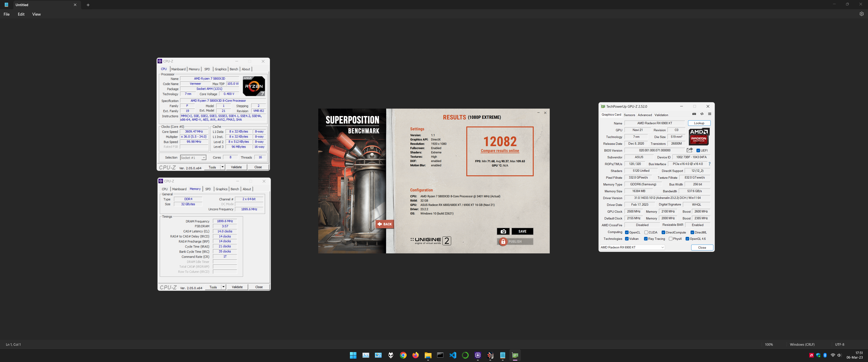The image size is (868, 362).
Task: Open SPD tab in bottom CPU-Z window
Action: point(208,189)
